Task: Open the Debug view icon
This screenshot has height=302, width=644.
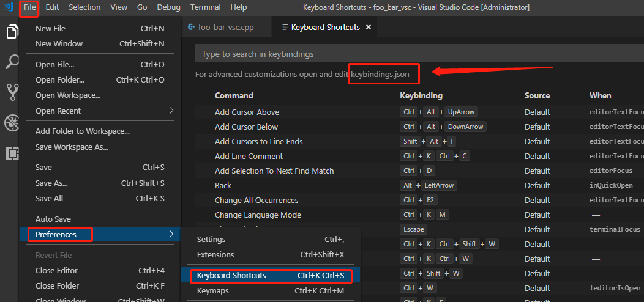Action: (x=12, y=123)
